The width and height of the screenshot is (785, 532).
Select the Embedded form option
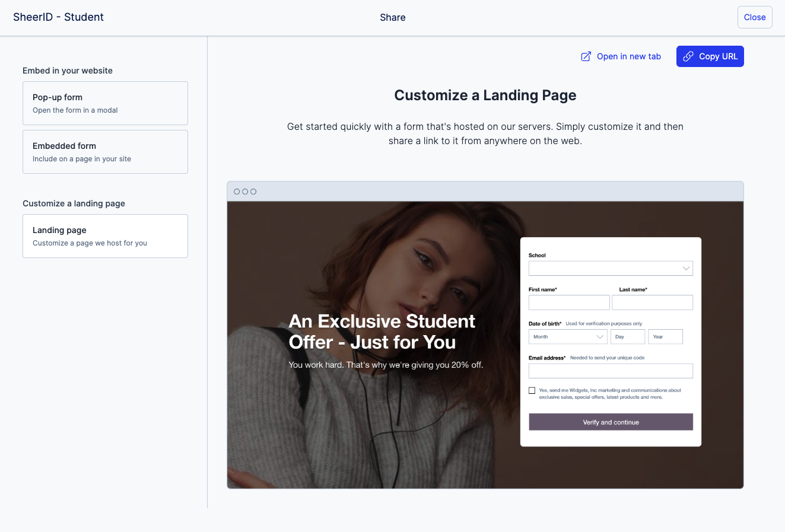tap(105, 152)
